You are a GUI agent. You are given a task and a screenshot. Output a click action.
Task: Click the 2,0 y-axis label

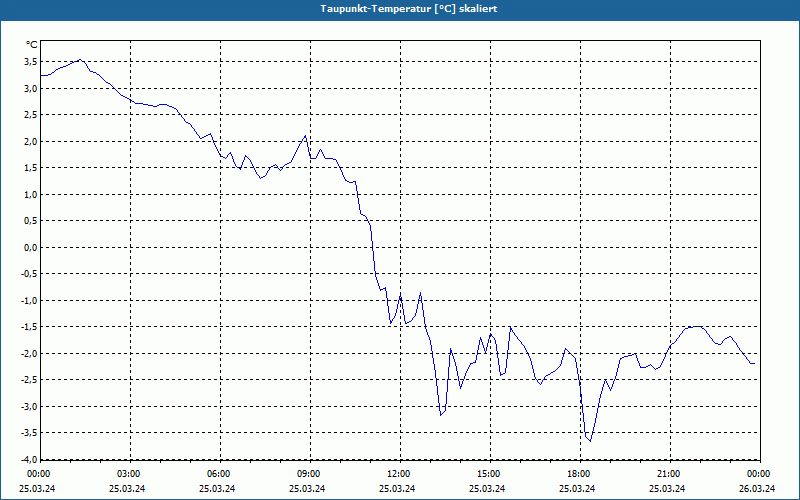pyautogui.click(x=30, y=141)
